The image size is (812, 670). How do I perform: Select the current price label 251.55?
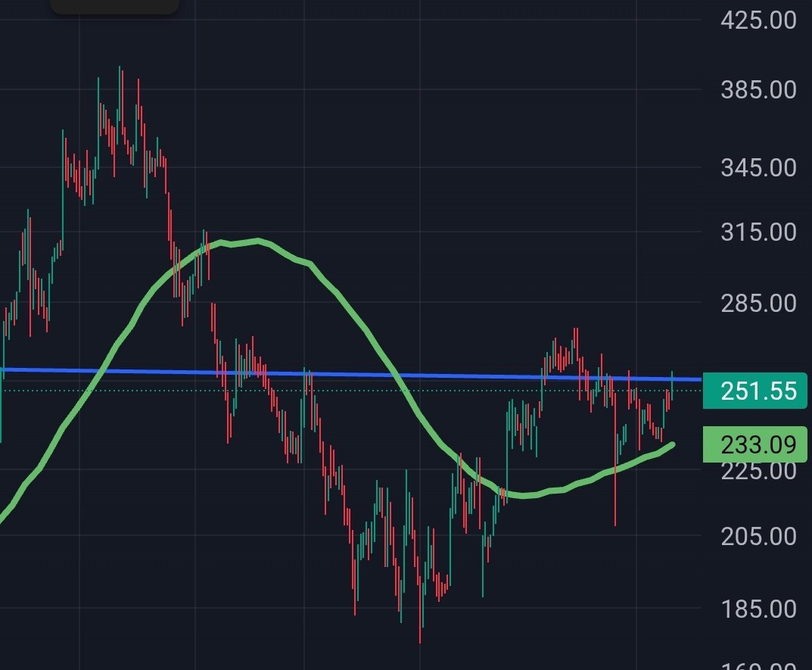click(x=754, y=391)
